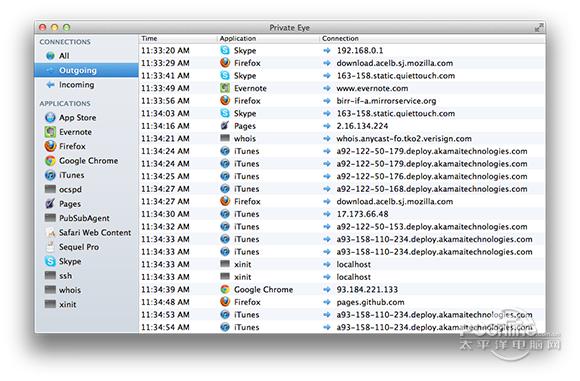580x381 pixels.
Task: Select the 11:33:56 AM Firefox label
Action: point(247,101)
